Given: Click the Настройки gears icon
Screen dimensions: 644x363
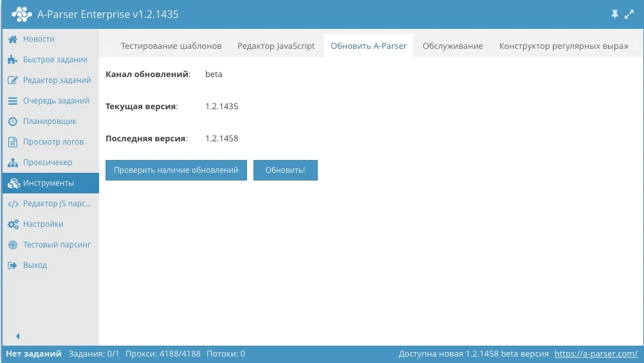Looking at the screenshot, I should [12, 224].
